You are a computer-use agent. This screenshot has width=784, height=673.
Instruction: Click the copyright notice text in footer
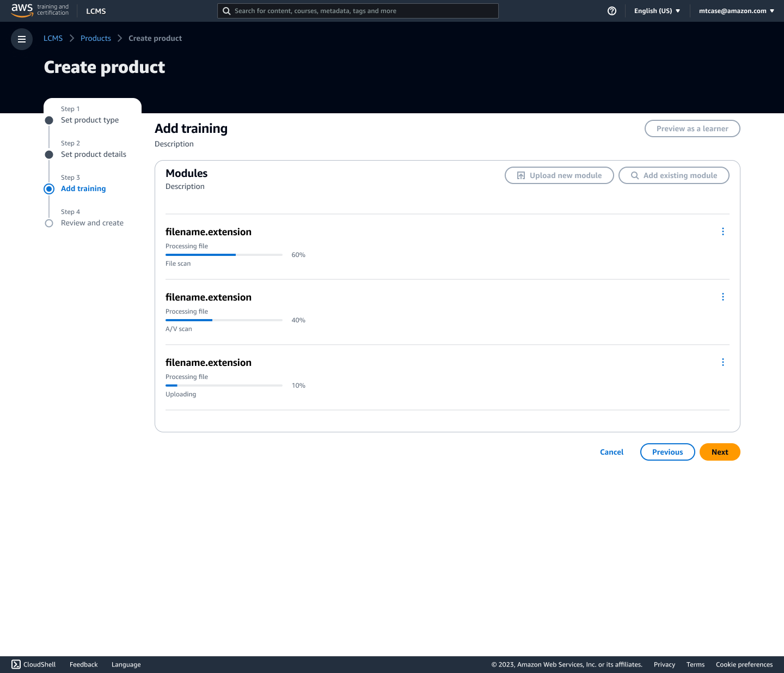(567, 664)
